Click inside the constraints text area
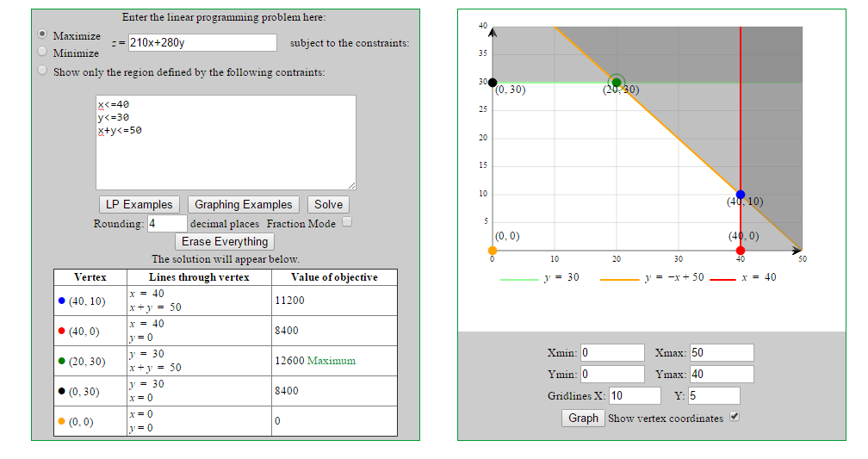 (226, 142)
